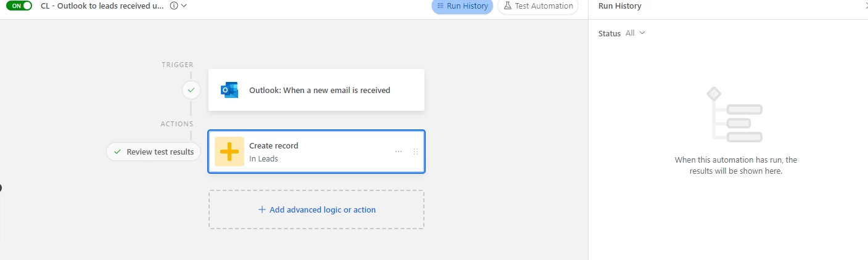Click the list icon on Run History button
868x260 pixels.
440,6
